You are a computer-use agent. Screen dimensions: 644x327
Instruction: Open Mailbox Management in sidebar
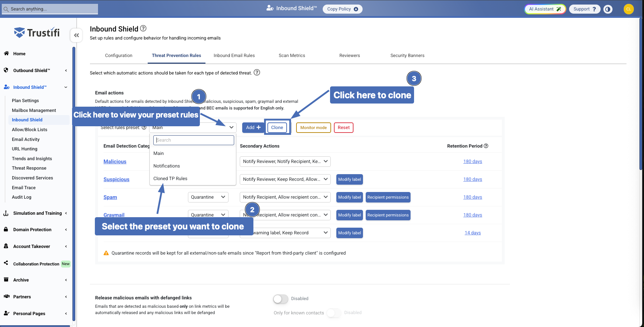point(34,111)
